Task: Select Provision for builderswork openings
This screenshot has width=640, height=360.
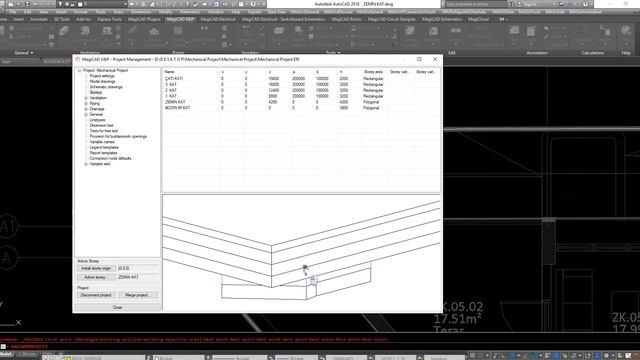Action: (118, 137)
